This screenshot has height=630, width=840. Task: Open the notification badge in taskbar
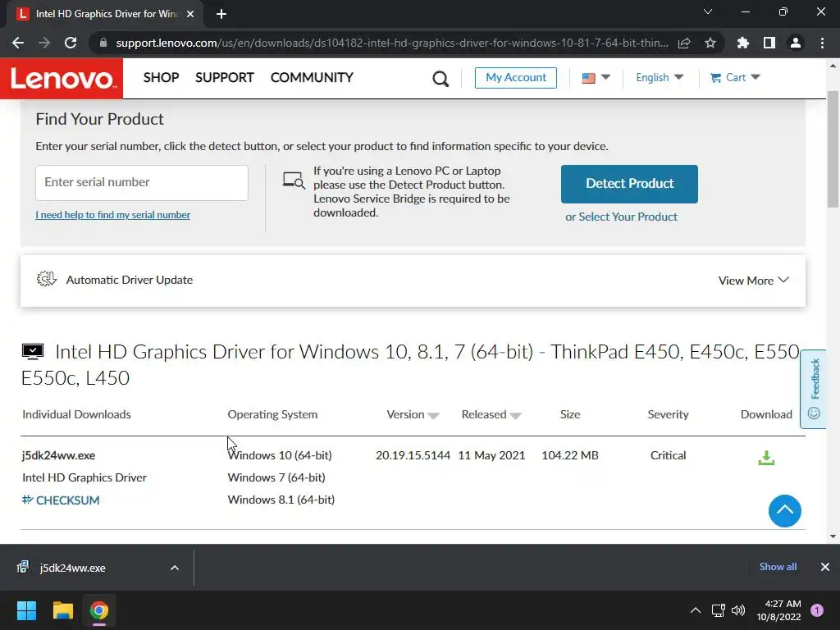click(817, 610)
